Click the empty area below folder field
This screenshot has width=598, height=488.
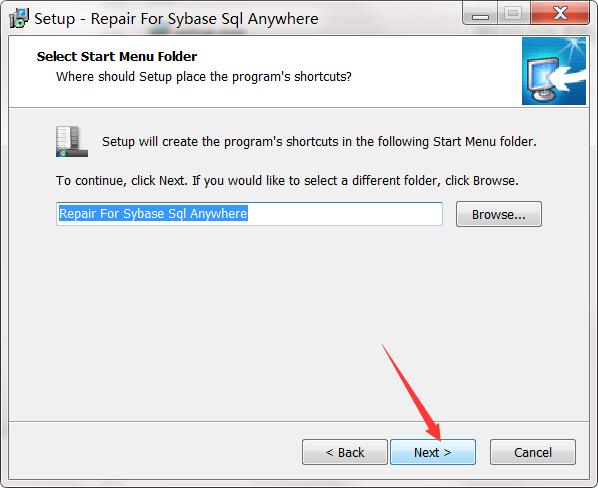299,324
